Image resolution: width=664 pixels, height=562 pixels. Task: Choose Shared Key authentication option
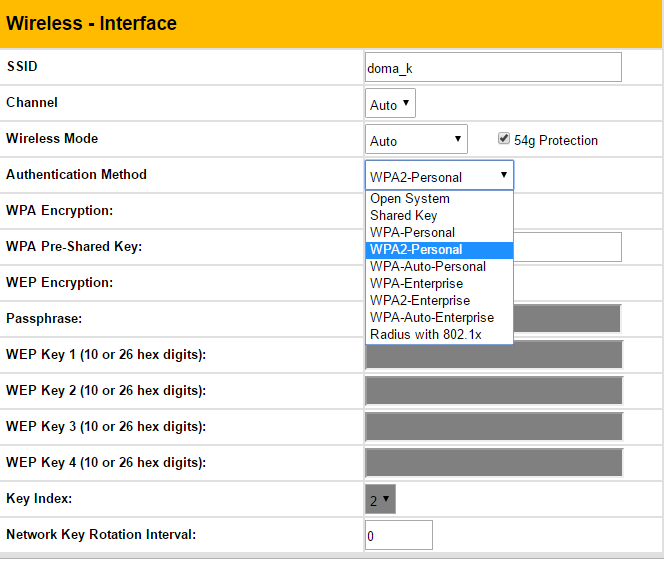click(x=439, y=216)
